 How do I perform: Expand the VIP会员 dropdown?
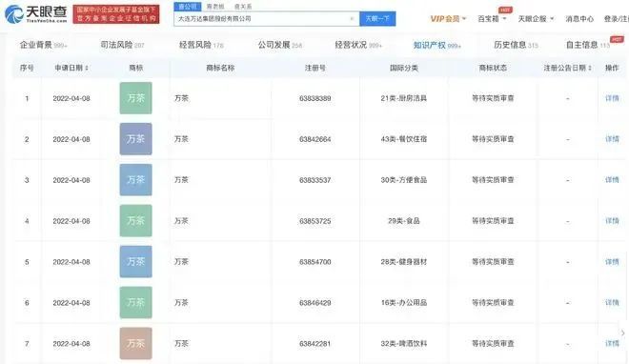448,19
